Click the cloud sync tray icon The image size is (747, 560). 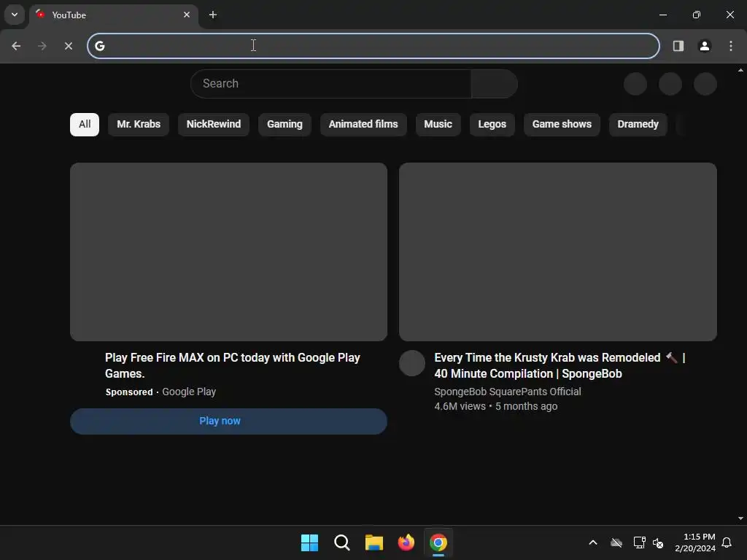(616, 542)
